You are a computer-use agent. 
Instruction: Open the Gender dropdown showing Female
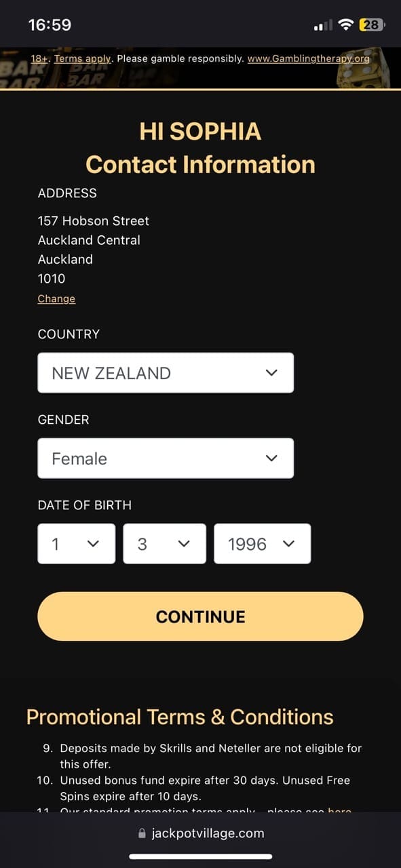coord(166,458)
